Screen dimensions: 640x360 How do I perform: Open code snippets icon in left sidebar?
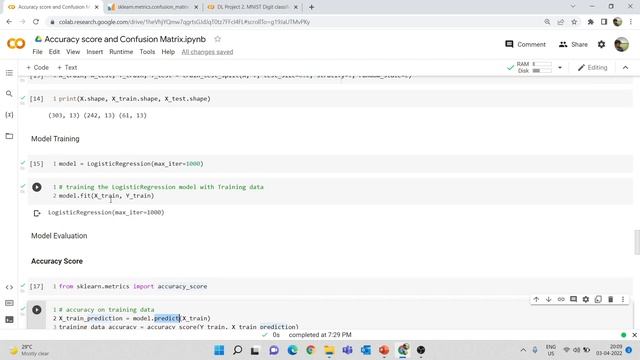pos(9,287)
